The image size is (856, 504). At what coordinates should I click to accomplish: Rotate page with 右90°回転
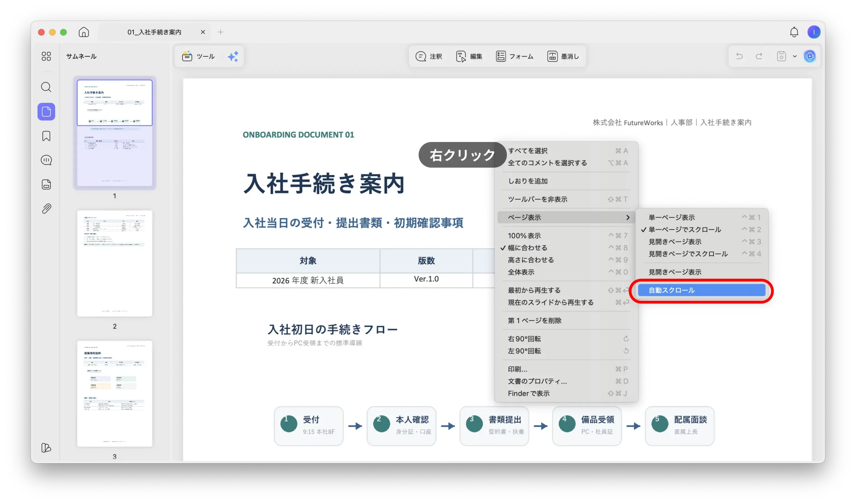[x=566, y=339]
